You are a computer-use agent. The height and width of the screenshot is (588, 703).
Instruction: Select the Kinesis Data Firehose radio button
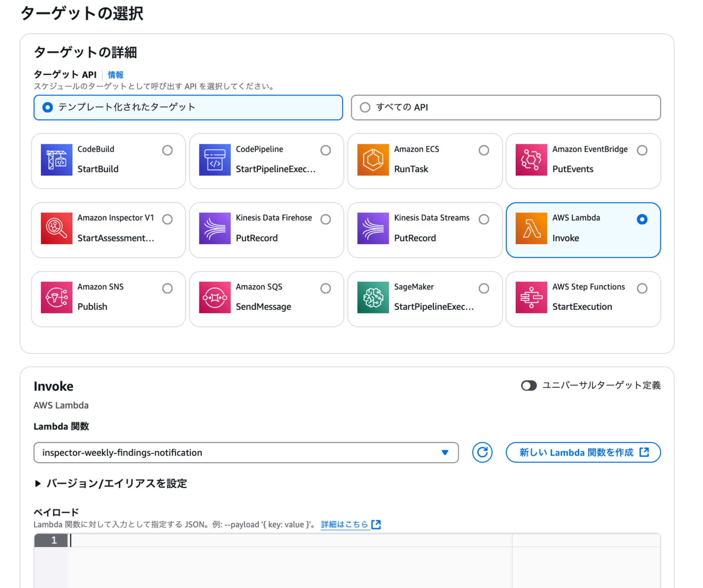click(x=325, y=219)
